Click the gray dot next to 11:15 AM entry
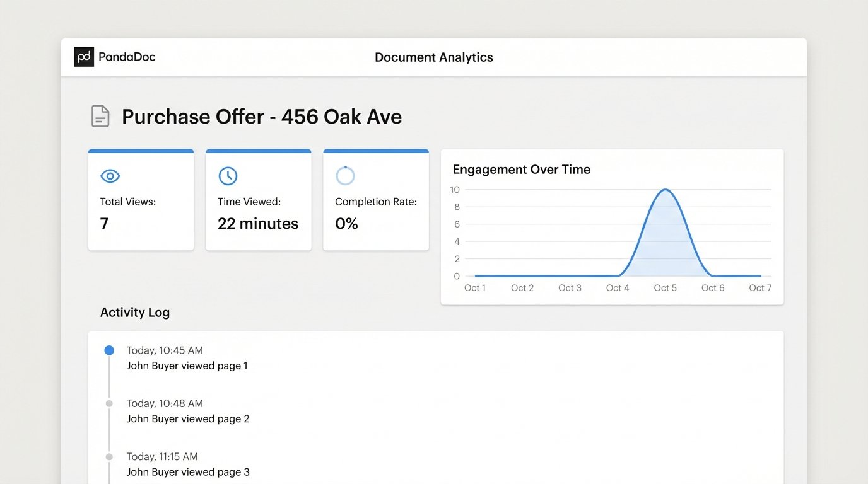 tap(108, 456)
